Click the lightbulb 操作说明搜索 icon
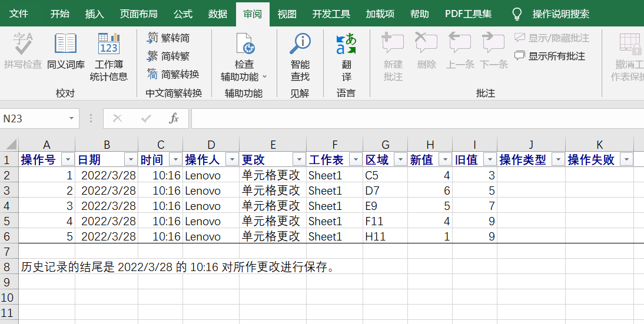The image size is (644, 324). [517, 14]
